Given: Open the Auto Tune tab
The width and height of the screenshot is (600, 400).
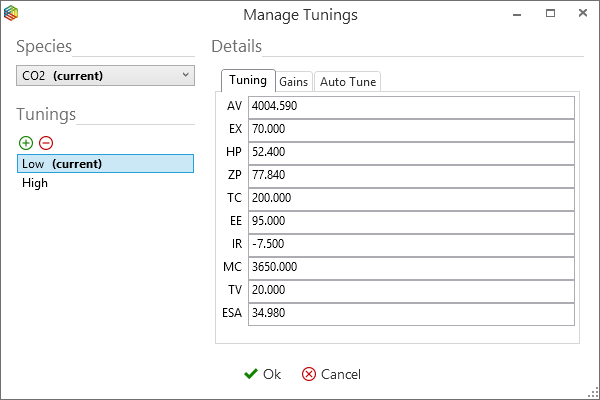Looking at the screenshot, I should point(347,82).
